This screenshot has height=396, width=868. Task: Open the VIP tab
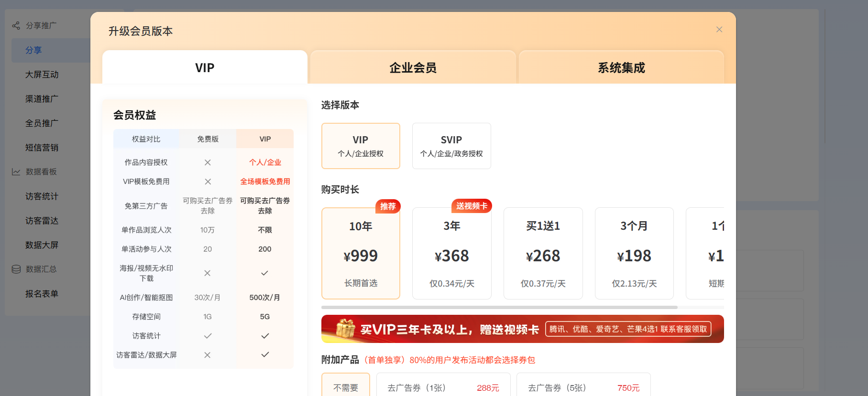[x=205, y=68]
